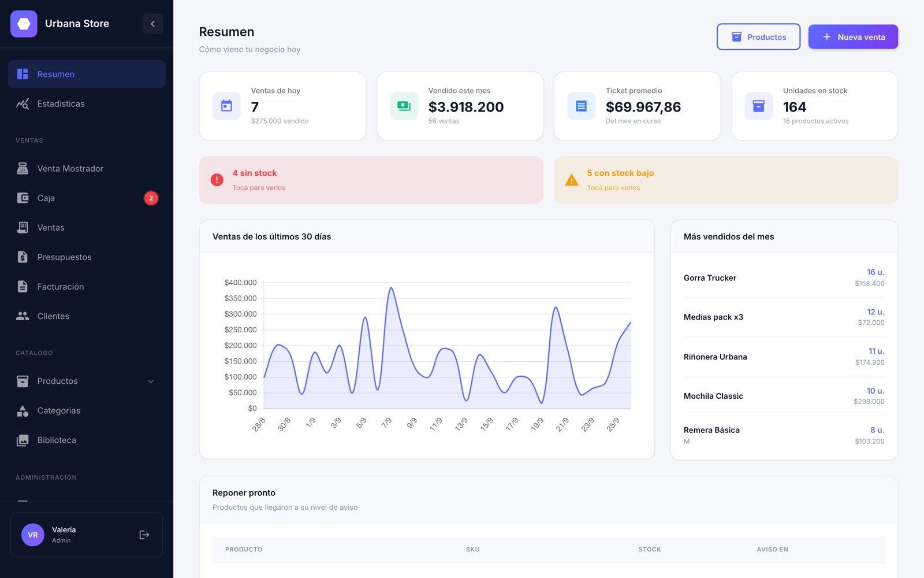924x578 pixels.
Task: Click the VR user avatar
Action: [33, 535]
